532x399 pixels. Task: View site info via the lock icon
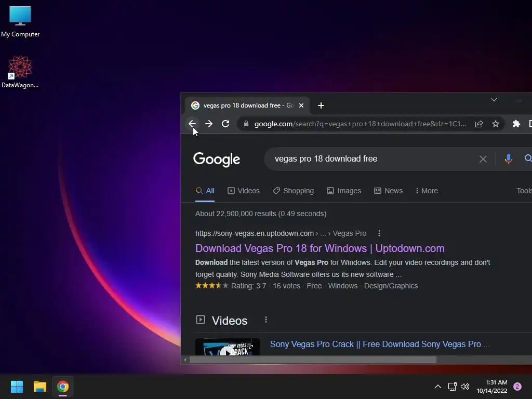[246, 124]
